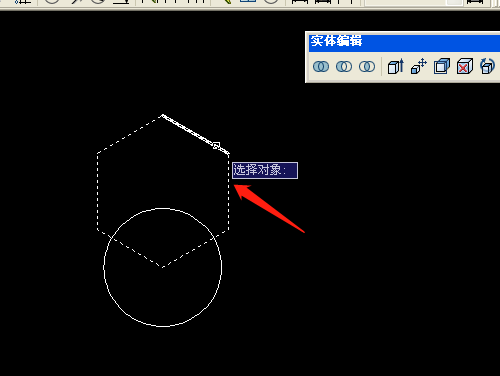
Task: Select the Subtract solids icon
Action: (x=344, y=67)
